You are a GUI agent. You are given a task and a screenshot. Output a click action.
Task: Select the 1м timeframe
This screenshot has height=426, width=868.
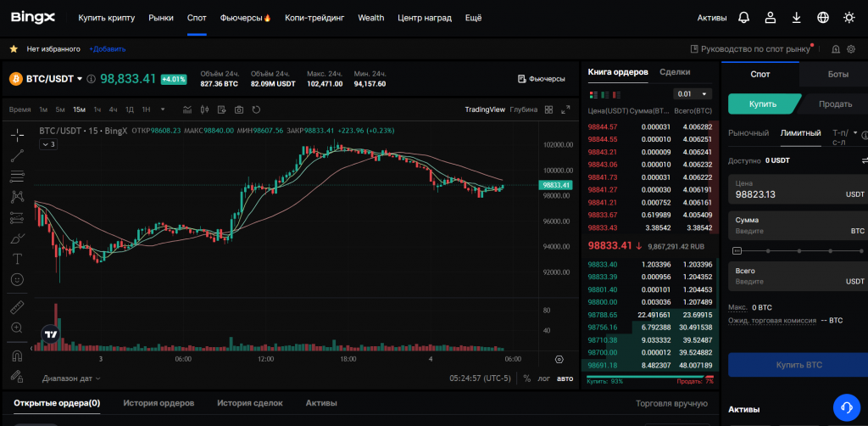(x=43, y=109)
